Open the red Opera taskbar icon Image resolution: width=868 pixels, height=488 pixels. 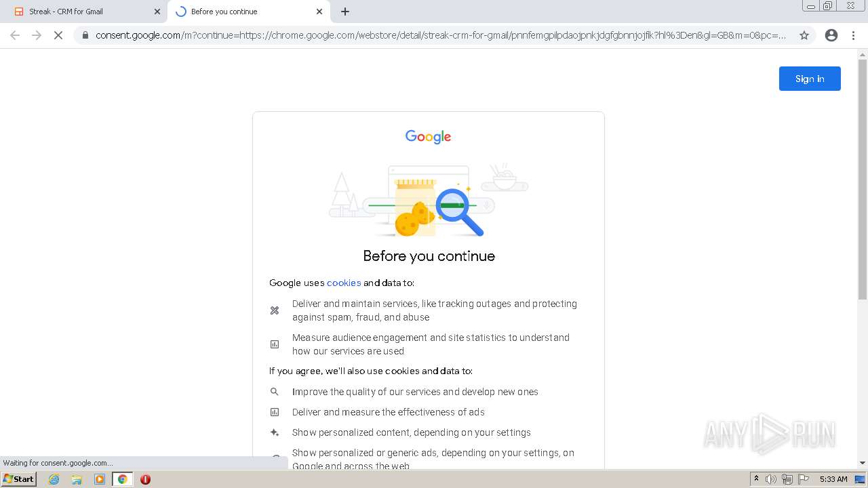pos(145,479)
